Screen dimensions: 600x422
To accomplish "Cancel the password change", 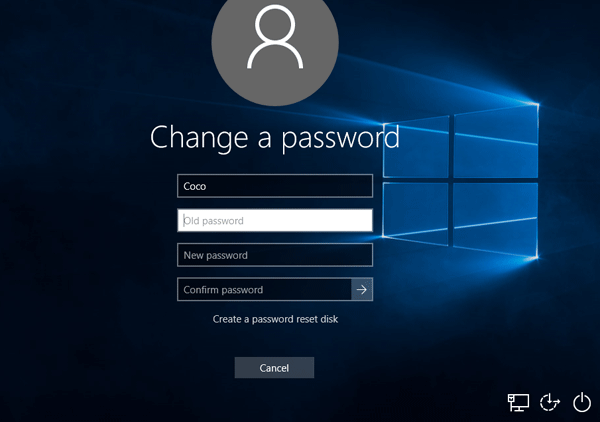I will tap(274, 368).
